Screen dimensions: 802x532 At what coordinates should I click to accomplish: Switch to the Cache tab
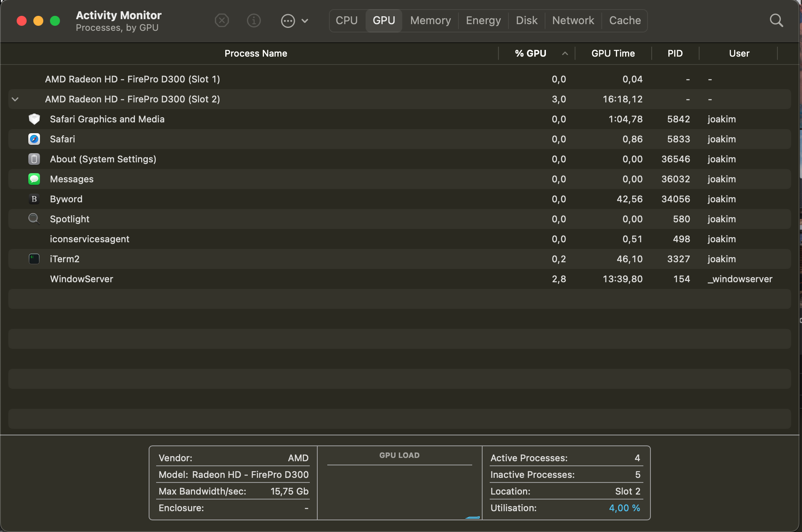(x=625, y=20)
